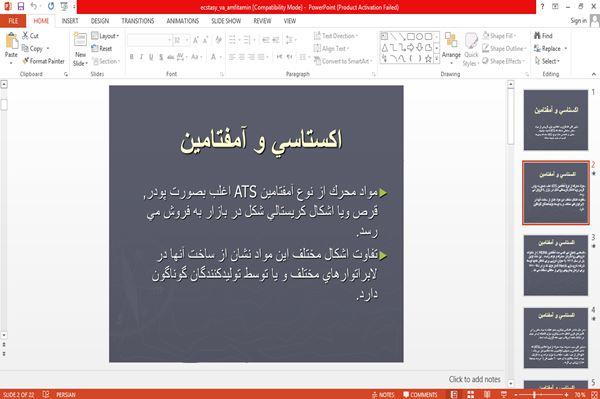Open Text Direction dropdown

point(336,36)
